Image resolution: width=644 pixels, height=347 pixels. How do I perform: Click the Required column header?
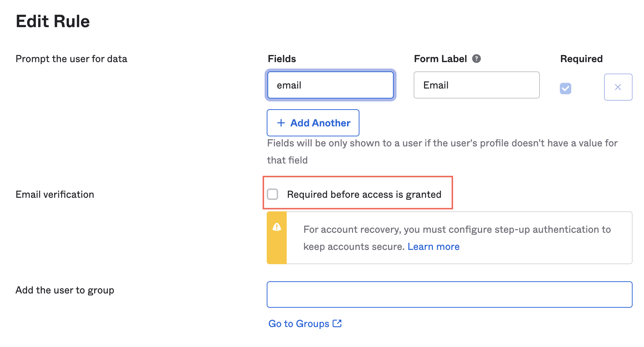[x=581, y=59]
